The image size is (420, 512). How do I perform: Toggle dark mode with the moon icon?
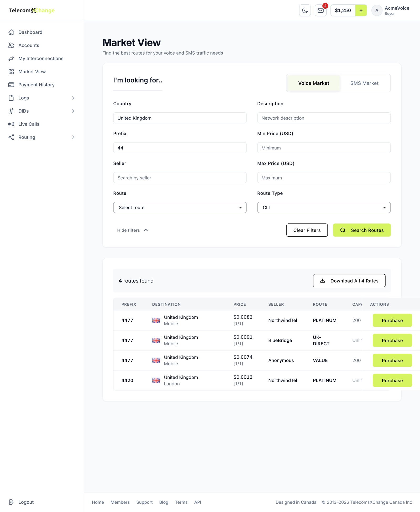point(305,11)
